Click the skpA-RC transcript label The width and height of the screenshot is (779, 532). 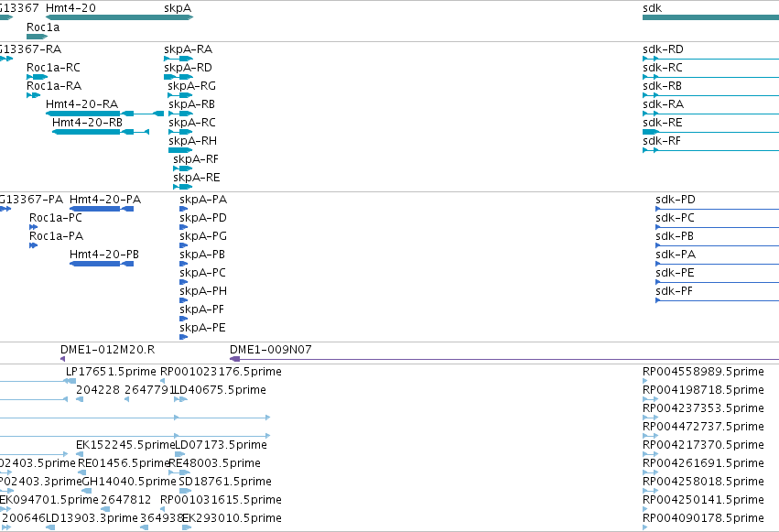pos(191,123)
